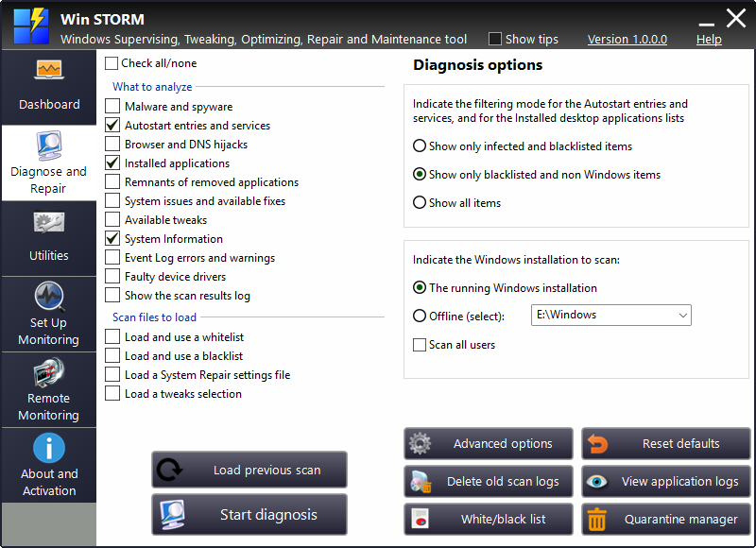Enable Malware and spyware analysis

click(112, 106)
